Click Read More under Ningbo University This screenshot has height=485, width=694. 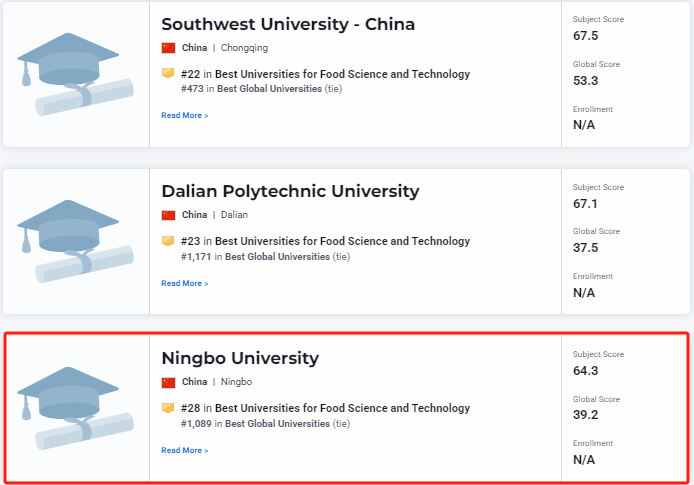coord(185,450)
